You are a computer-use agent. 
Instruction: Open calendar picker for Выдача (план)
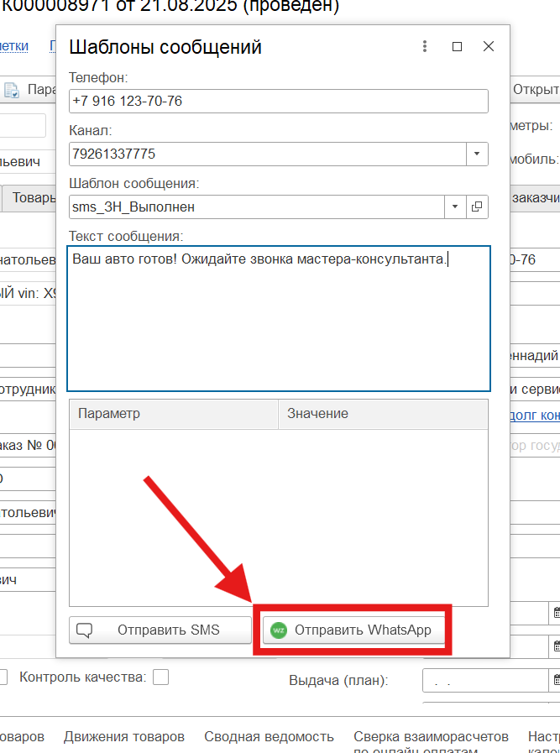(555, 680)
